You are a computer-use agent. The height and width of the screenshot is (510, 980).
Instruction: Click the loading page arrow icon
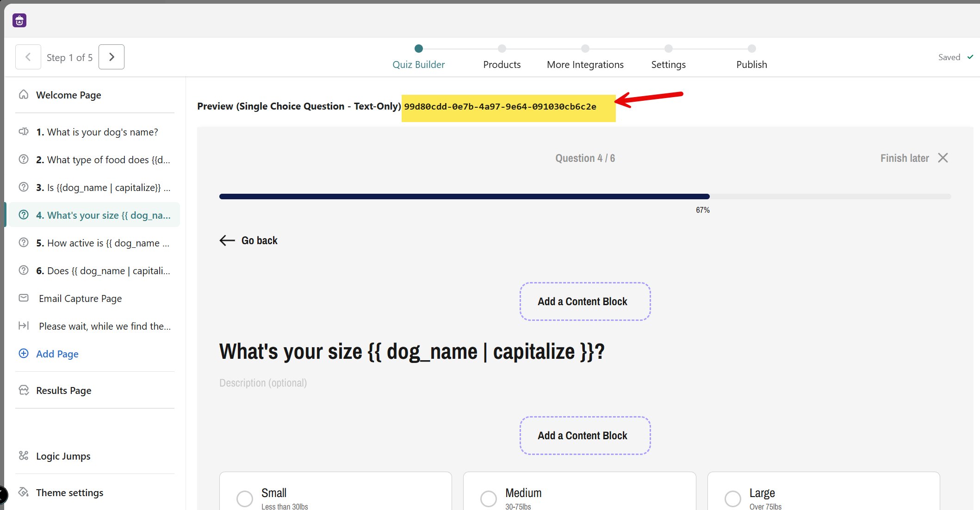(x=24, y=326)
